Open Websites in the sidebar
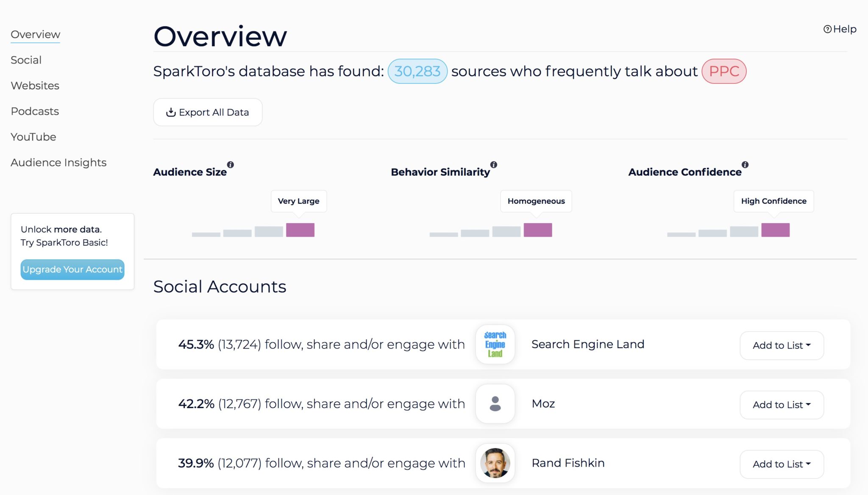This screenshot has width=868, height=495. [x=35, y=86]
